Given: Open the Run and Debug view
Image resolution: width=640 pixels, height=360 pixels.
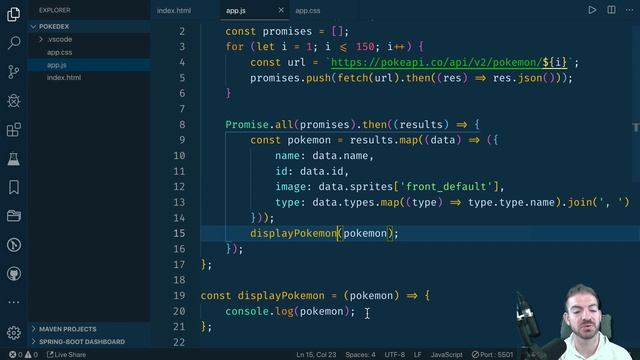Looking at the screenshot, I should [14, 101].
